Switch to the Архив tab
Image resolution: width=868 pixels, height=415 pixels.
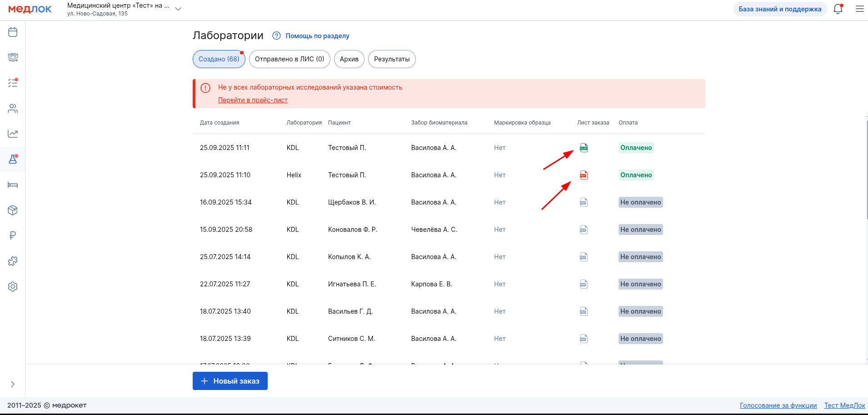coord(349,59)
